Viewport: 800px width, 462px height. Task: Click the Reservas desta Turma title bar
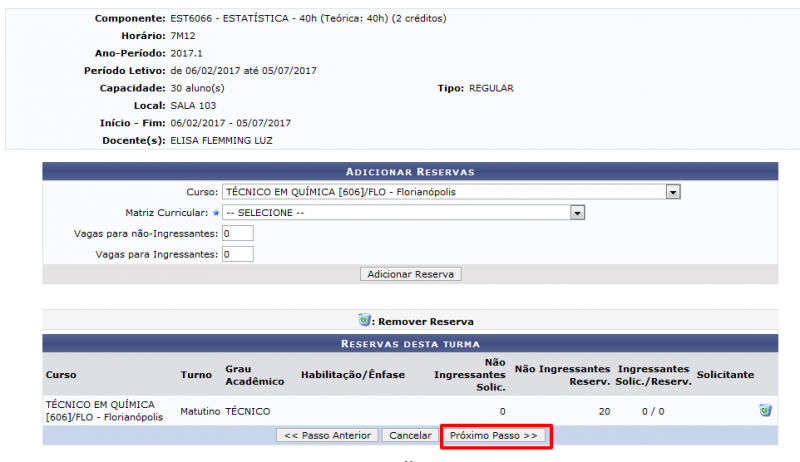(409, 343)
